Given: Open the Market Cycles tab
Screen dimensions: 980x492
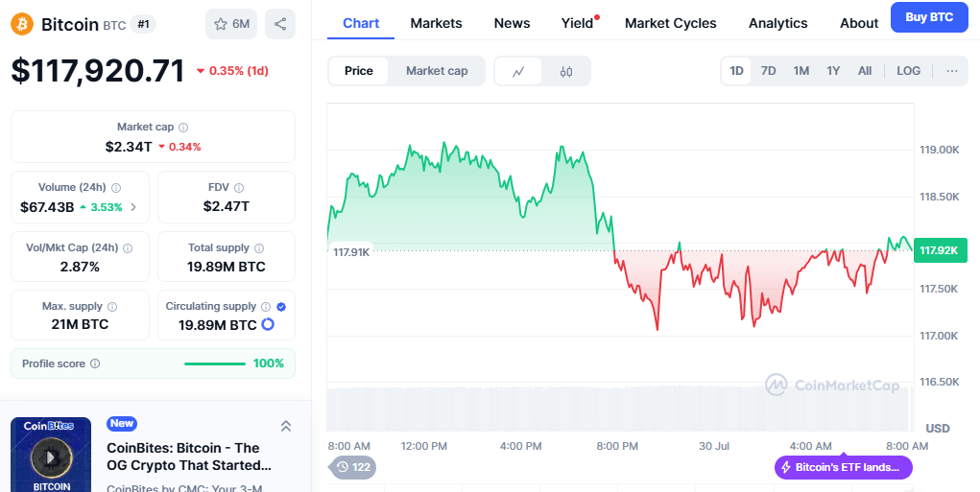Looking at the screenshot, I should [x=671, y=23].
